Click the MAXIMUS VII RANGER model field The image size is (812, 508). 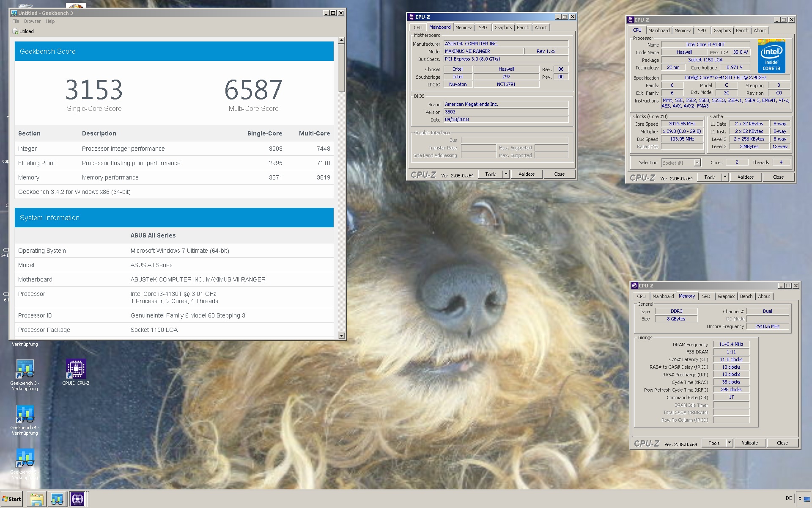pyautogui.click(x=483, y=51)
